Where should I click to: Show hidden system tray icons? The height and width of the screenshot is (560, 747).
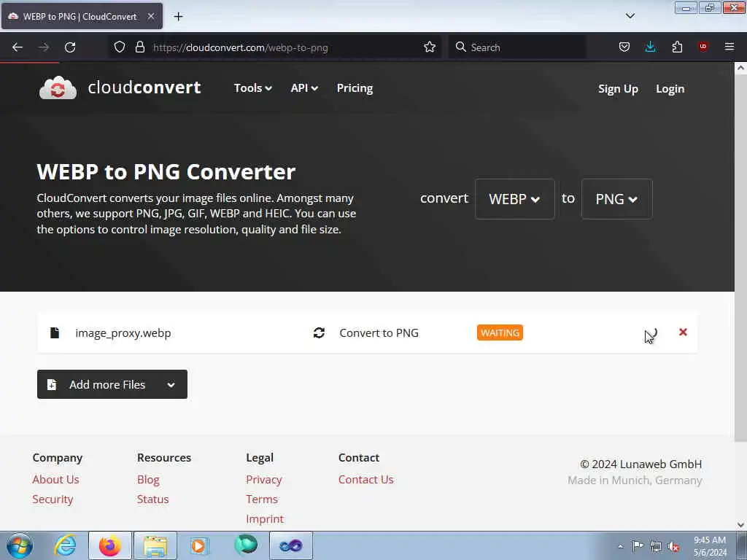coord(620,546)
